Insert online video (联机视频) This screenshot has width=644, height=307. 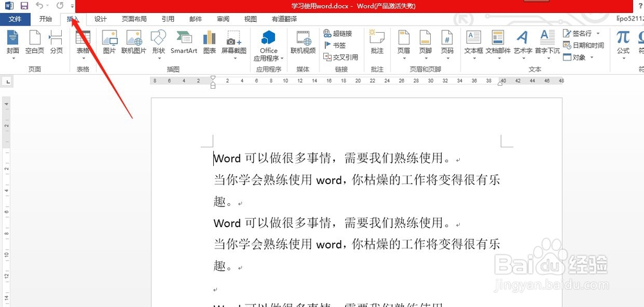coord(303,42)
